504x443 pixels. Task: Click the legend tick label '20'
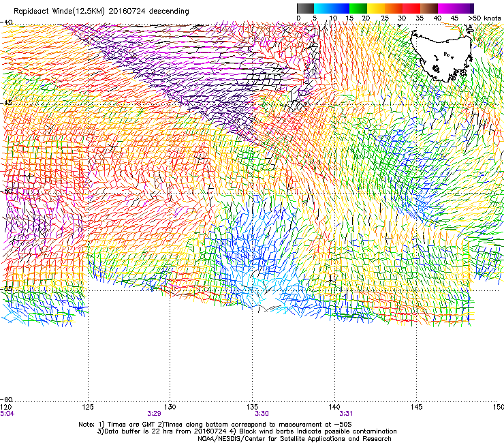click(366, 18)
